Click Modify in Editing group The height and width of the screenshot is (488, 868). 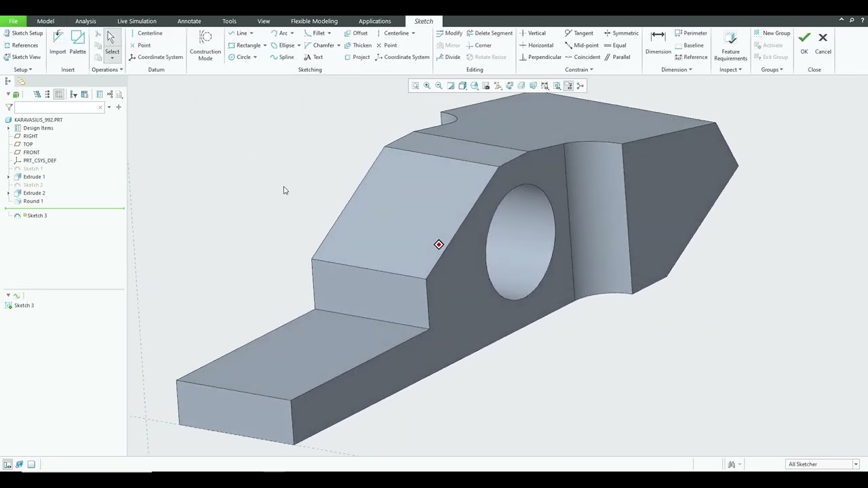[x=449, y=33]
